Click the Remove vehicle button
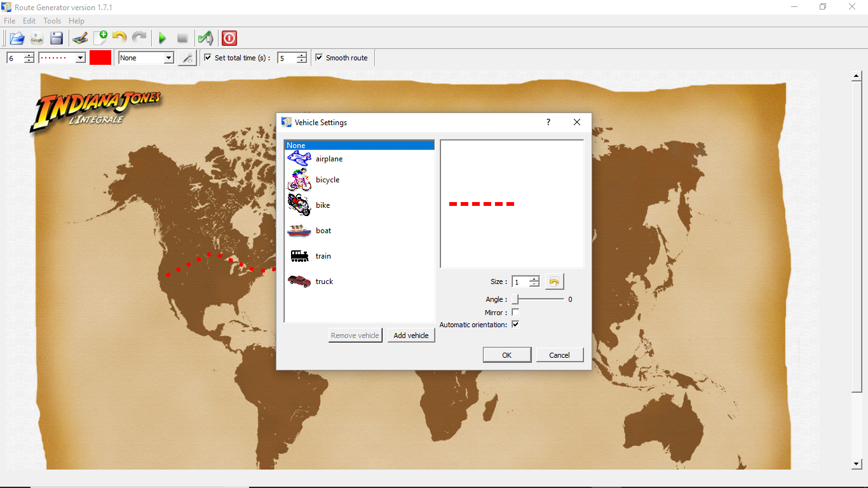868x488 pixels. tap(355, 335)
